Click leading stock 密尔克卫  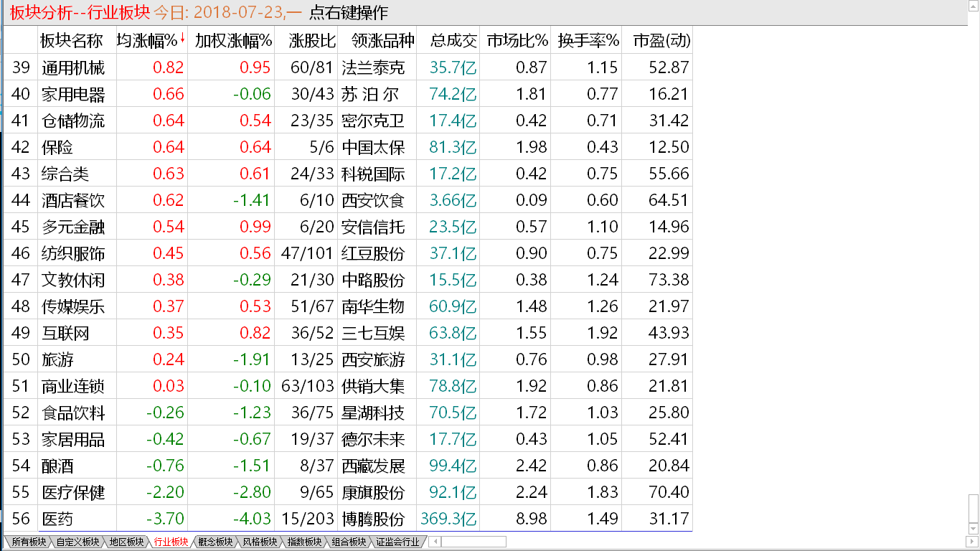point(373,121)
